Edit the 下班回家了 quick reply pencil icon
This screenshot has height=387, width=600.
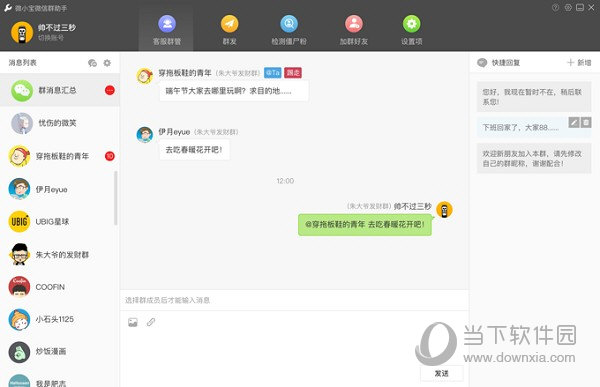(574, 122)
